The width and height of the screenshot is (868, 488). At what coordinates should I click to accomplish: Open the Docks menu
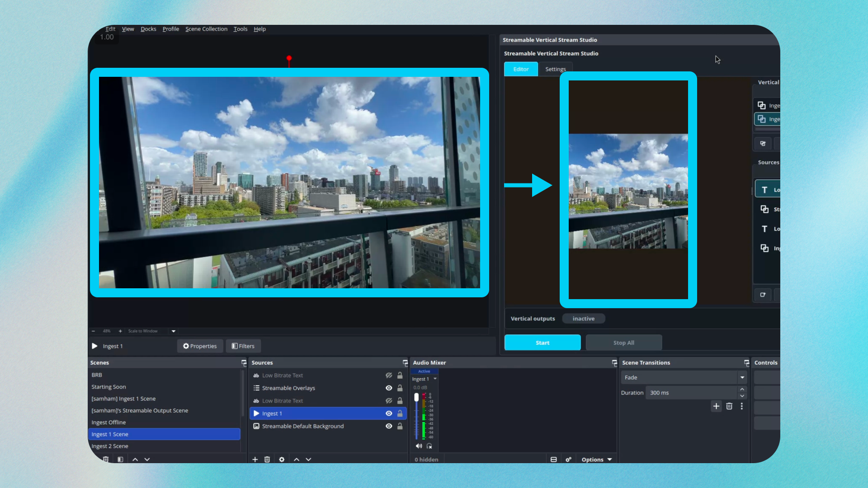pos(148,29)
